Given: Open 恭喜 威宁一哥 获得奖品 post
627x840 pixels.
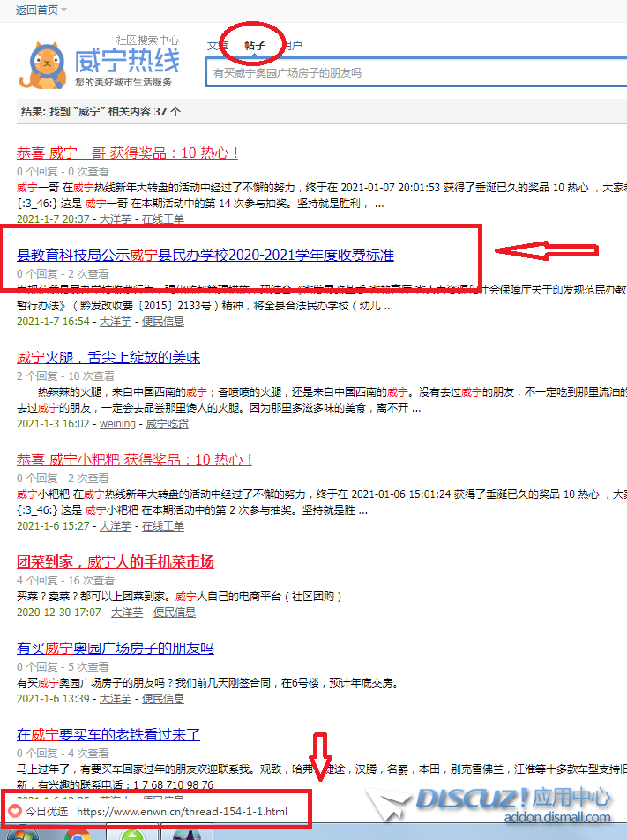Looking at the screenshot, I should (x=127, y=152).
